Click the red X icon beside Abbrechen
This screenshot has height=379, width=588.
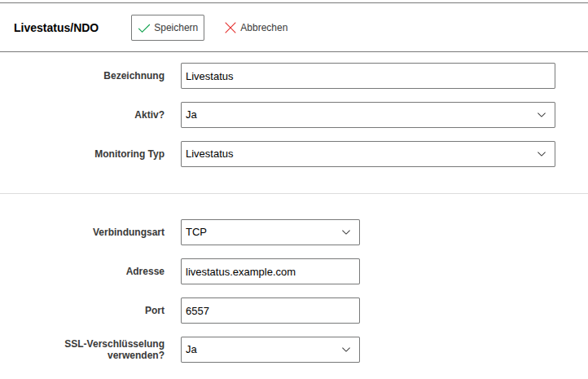pyautogui.click(x=230, y=28)
